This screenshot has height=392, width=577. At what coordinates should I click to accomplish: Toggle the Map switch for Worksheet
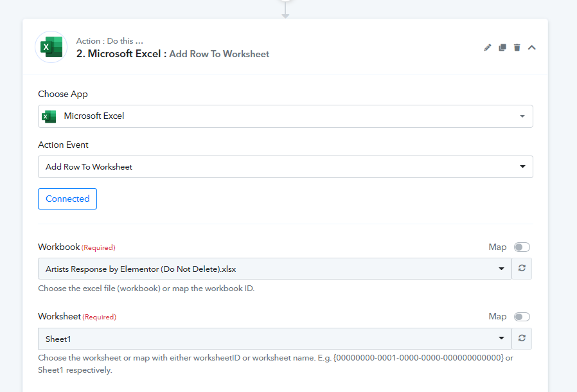[522, 317]
